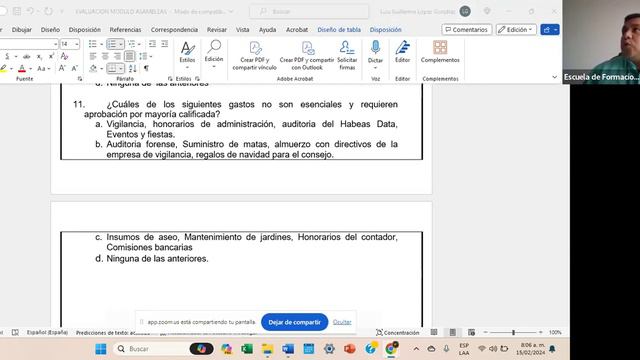Apply the yellow text highlighter
This screenshot has width=640, height=360.
click(x=3, y=69)
